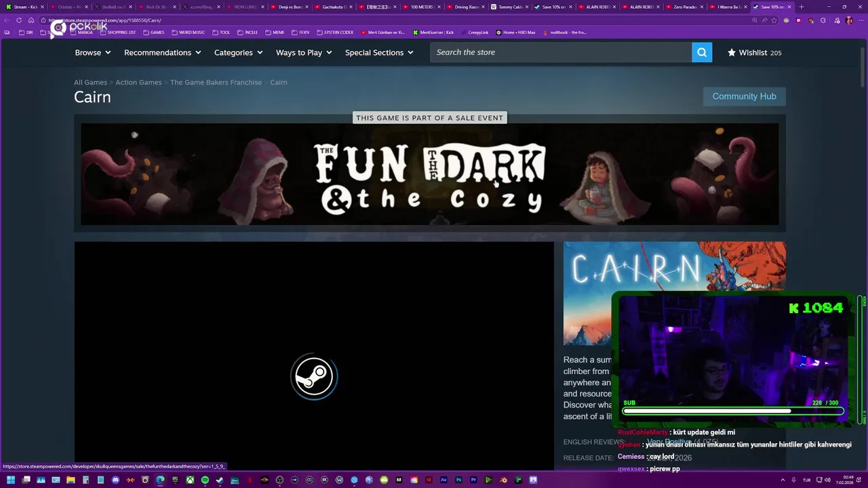Open the GAMES bookmarks folder
Image resolution: width=868 pixels, height=488 pixels.
click(153, 33)
